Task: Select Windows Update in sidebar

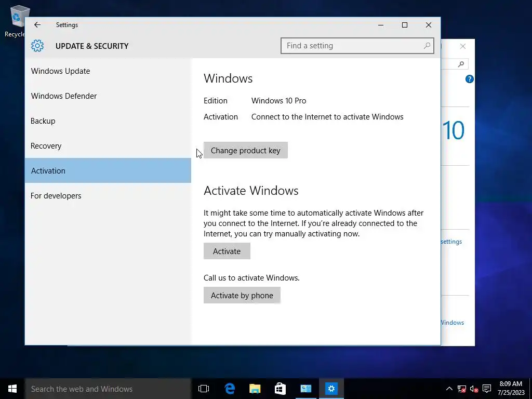Action: [108, 71]
